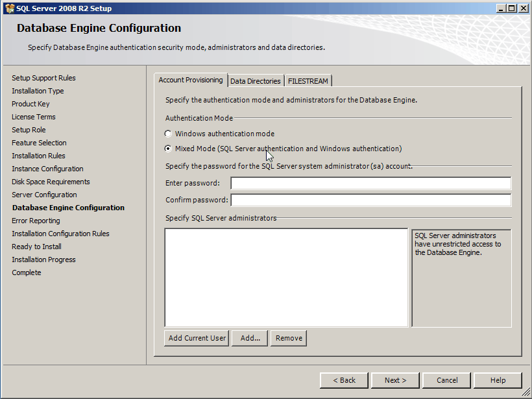Cancel the SQL Server setup

pos(447,380)
